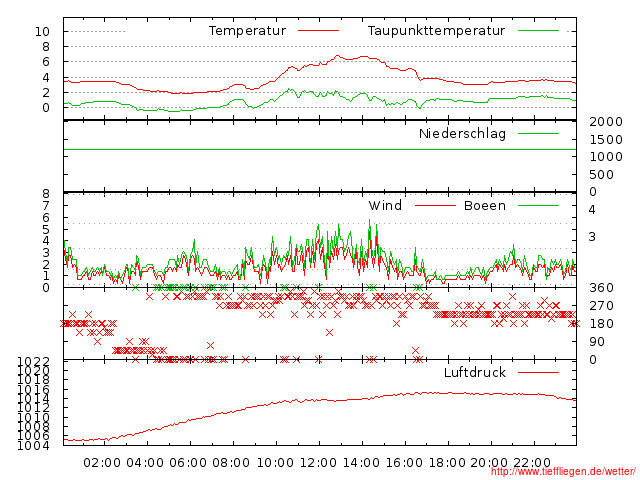Click the 500 precipitation axis value
This screenshot has width=640, height=480.
(602, 175)
